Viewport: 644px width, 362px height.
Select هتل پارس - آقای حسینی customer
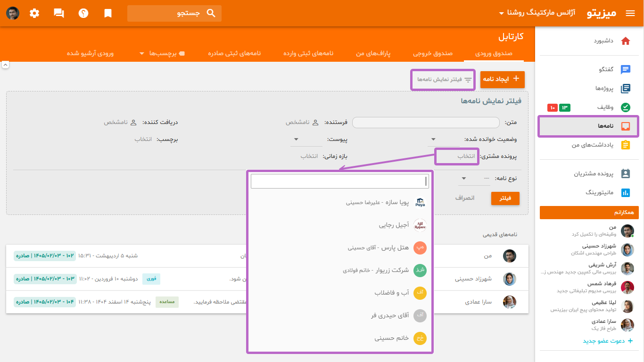pyautogui.click(x=340, y=247)
